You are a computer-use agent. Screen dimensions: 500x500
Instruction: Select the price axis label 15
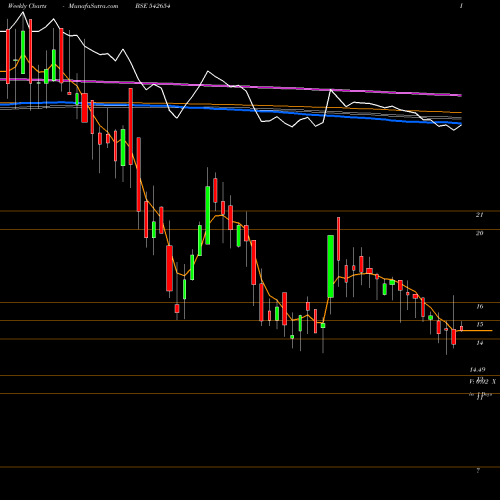pos(479,325)
